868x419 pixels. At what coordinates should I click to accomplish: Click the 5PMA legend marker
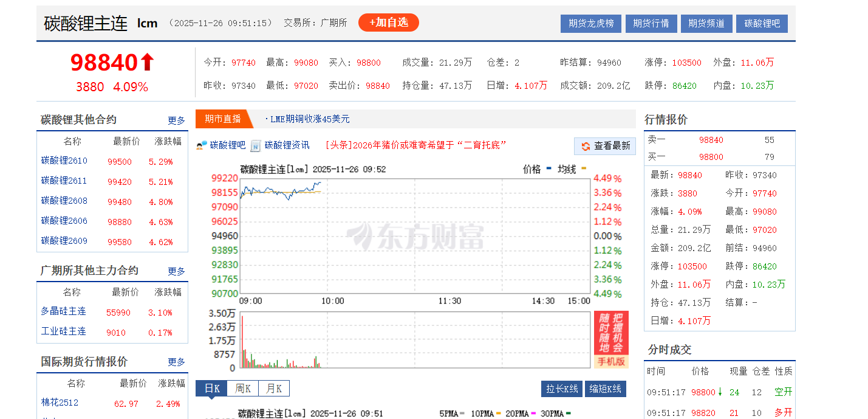(462, 414)
